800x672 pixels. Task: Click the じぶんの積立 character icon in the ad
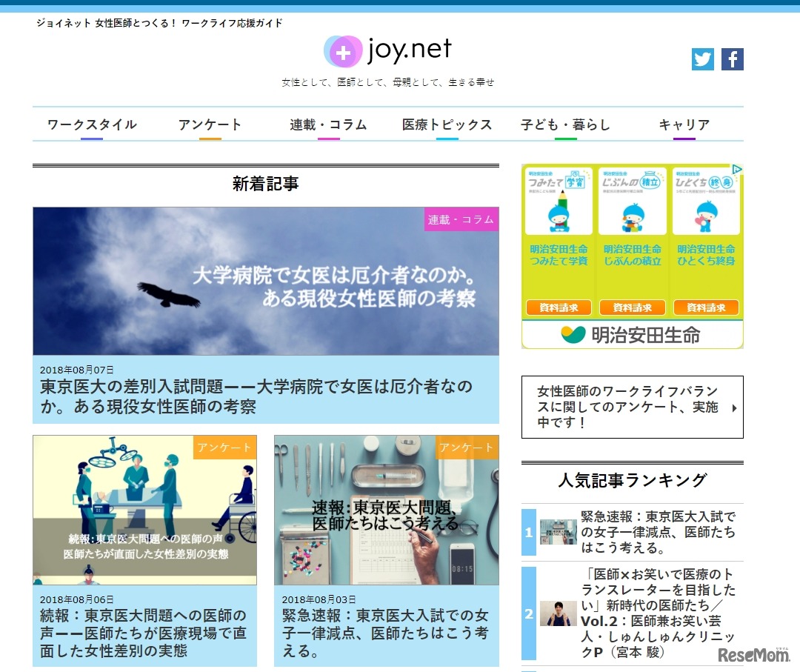tap(632, 200)
